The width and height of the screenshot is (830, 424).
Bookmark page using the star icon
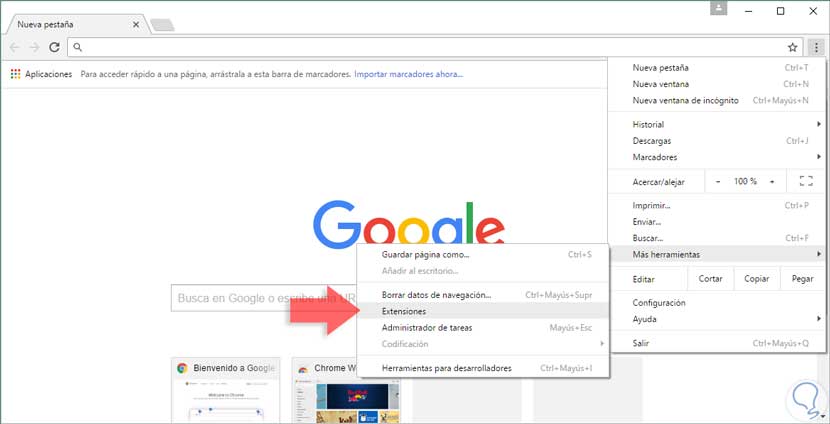coord(792,48)
